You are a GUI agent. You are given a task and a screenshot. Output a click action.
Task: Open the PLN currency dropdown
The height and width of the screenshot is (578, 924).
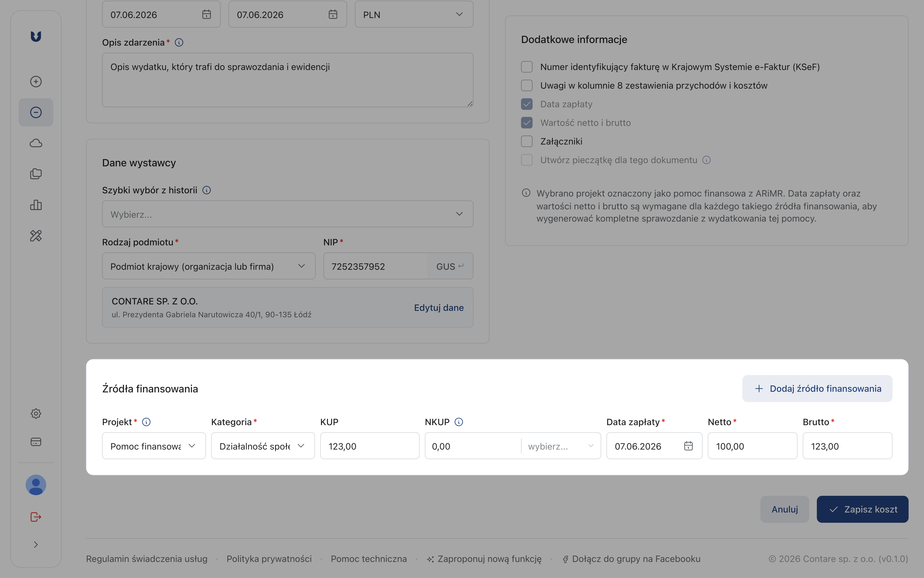coord(414,15)
